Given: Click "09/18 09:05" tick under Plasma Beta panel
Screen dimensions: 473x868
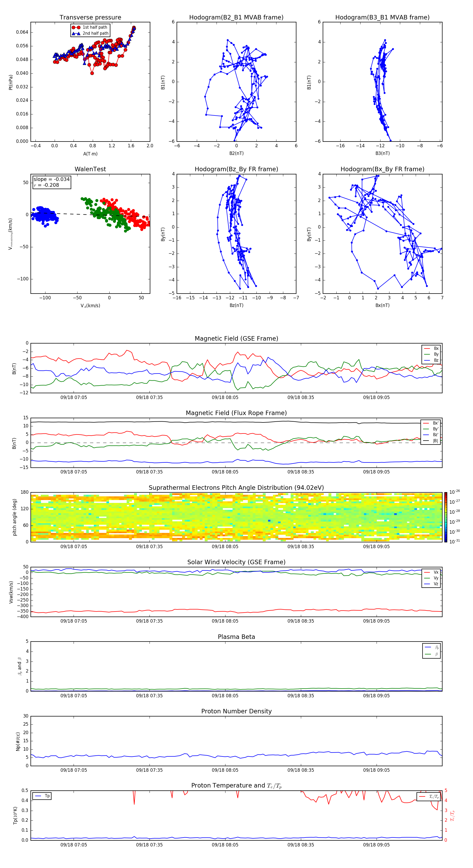Looking at the screenshot, I should 376,695.
